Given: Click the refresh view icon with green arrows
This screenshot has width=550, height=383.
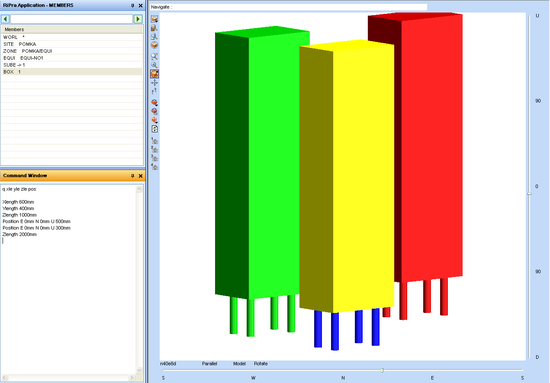Looking at the screenshot, I should pyautogui.click(x=154, y=129).
